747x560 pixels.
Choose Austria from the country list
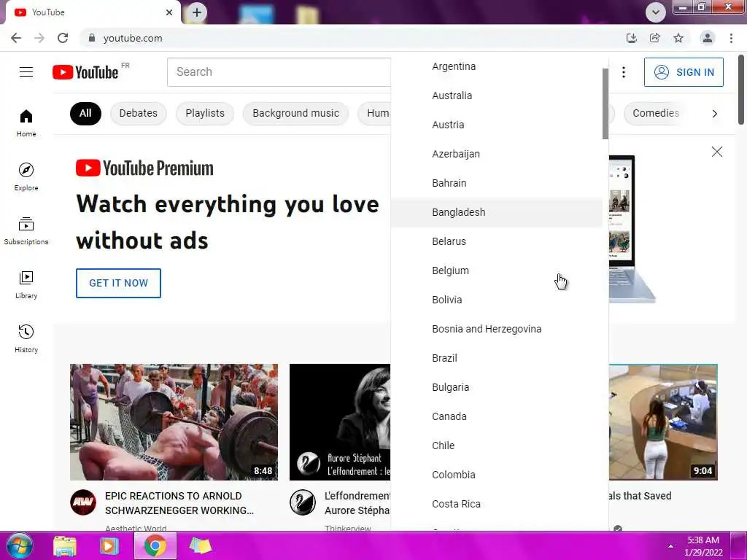(496, 125)
